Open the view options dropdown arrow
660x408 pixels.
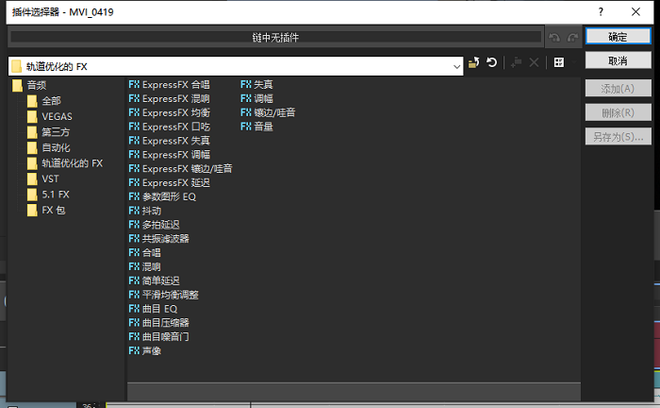click(x=572, y=63)
